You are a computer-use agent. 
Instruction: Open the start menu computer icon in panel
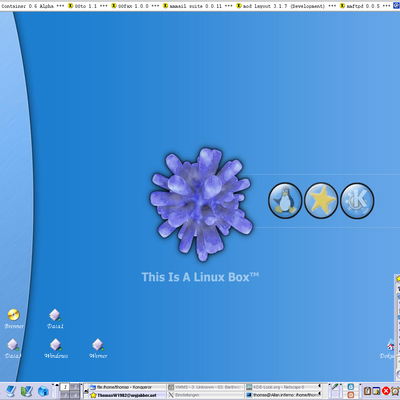coord(11,391)
